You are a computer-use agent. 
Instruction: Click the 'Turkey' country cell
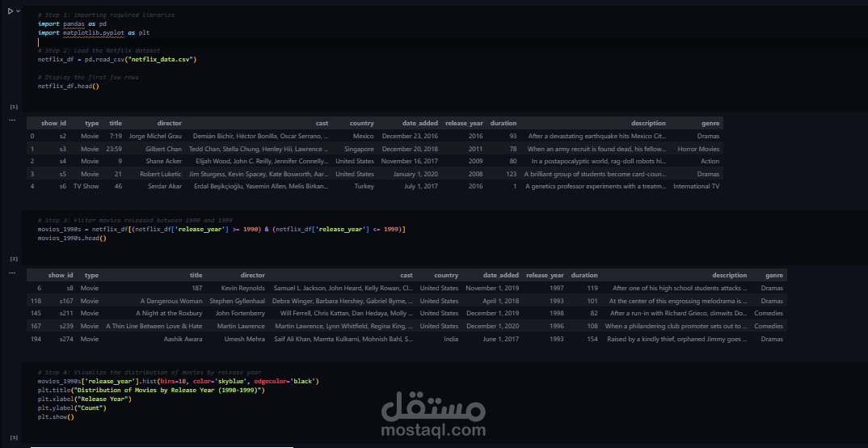pos(364,187)
